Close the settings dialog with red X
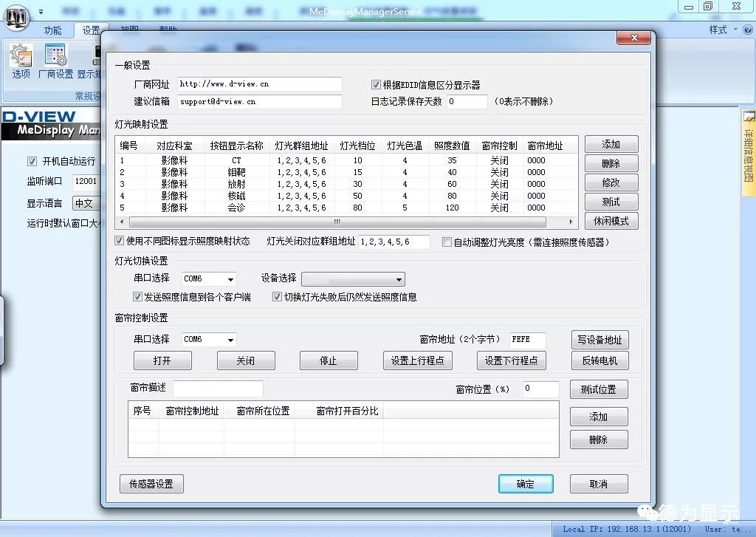The height and width of the screenshot is (537, 756). (634, 38)
